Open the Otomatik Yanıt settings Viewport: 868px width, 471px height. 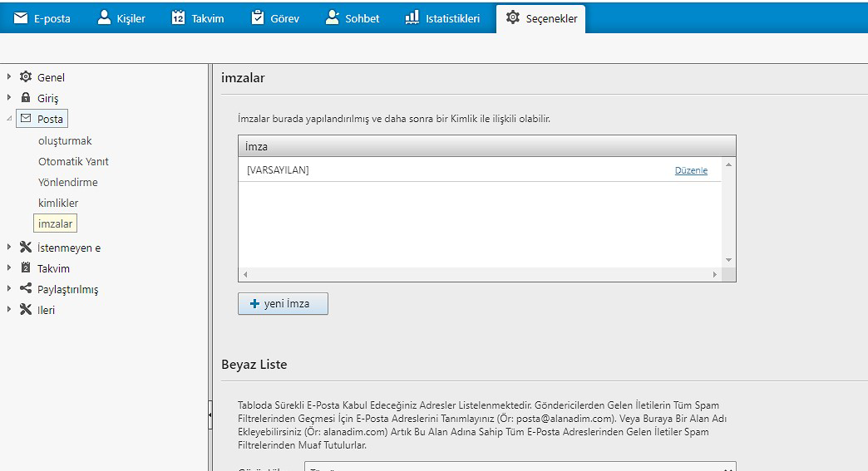[x=73, y=161]
